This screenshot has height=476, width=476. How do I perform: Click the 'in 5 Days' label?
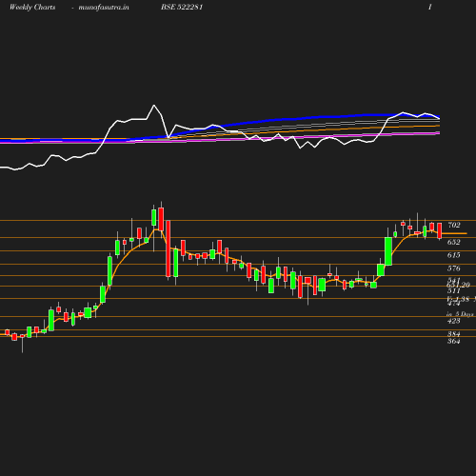[x=460, y=314]
